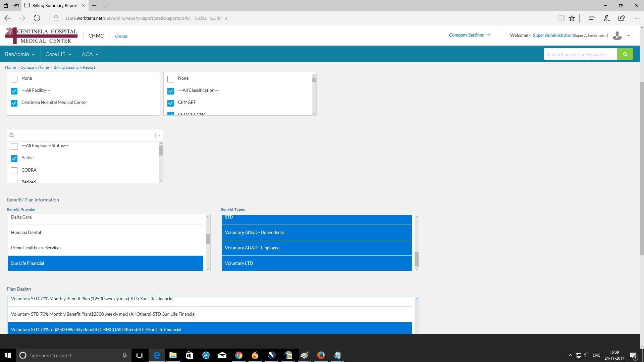Add page to favorites star icon
The height and width of the screenshot is (362, 644).
tap(572, 18)
